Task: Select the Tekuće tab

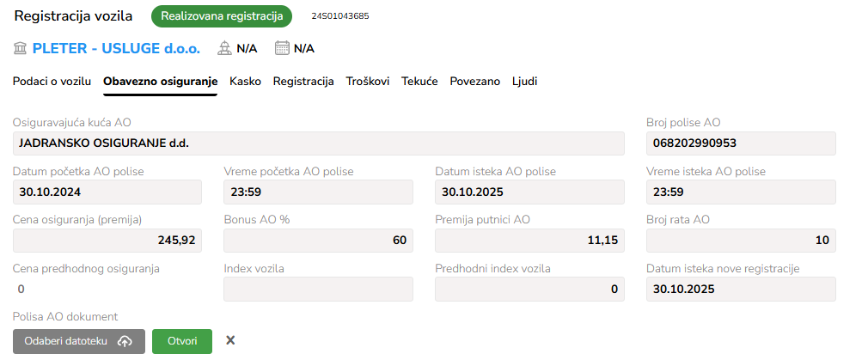Action: coord(419,82)
